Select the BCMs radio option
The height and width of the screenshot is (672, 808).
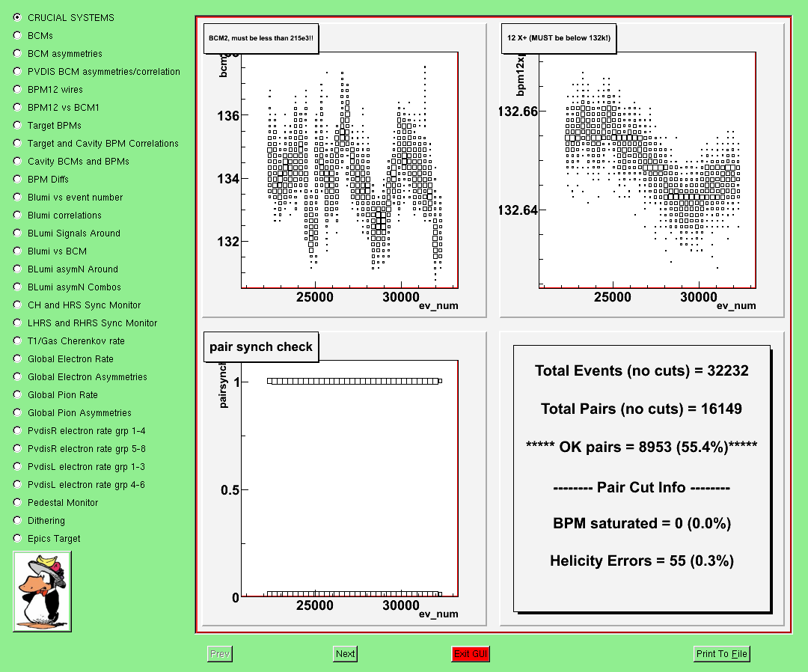point(17,36)
